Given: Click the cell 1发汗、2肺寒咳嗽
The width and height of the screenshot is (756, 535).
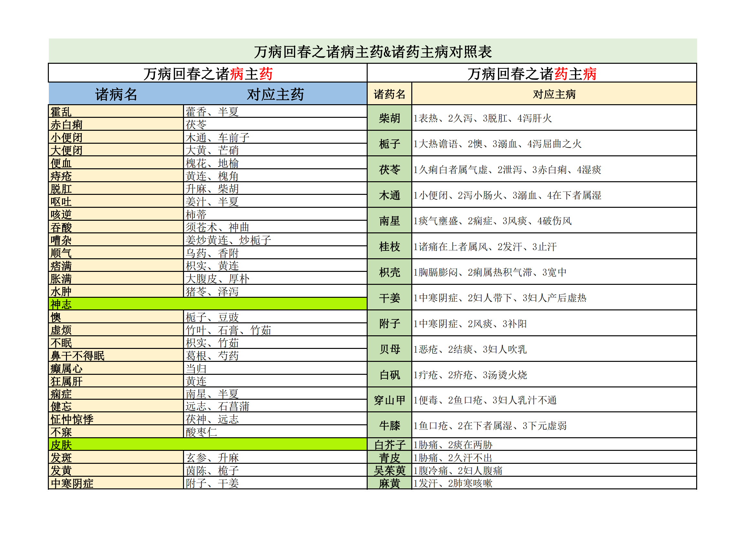Looking at the screenshot, I should pyautogui.click(x=554, y=483).
